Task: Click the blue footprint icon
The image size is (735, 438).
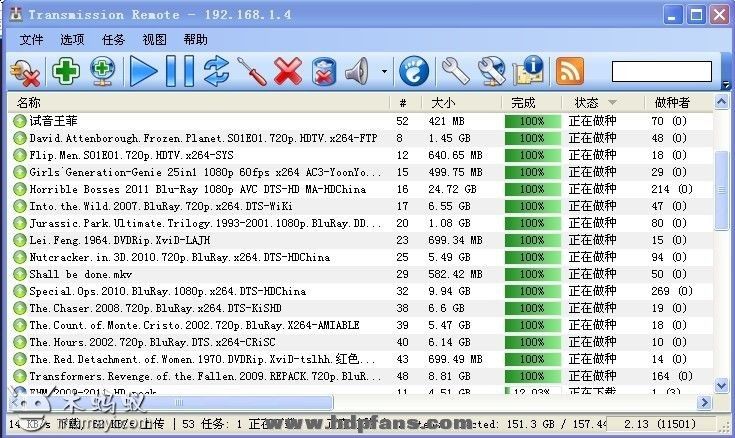Action: tap(413, 71)
